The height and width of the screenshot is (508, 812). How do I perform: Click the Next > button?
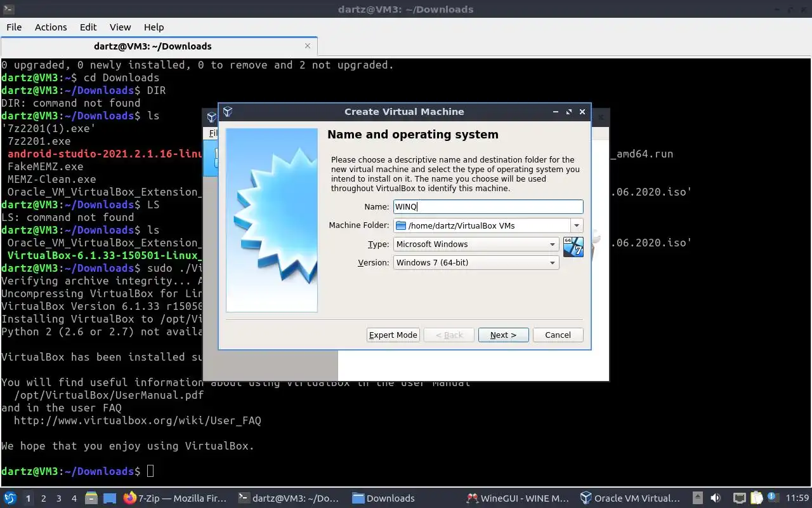(x=503, y=335)
